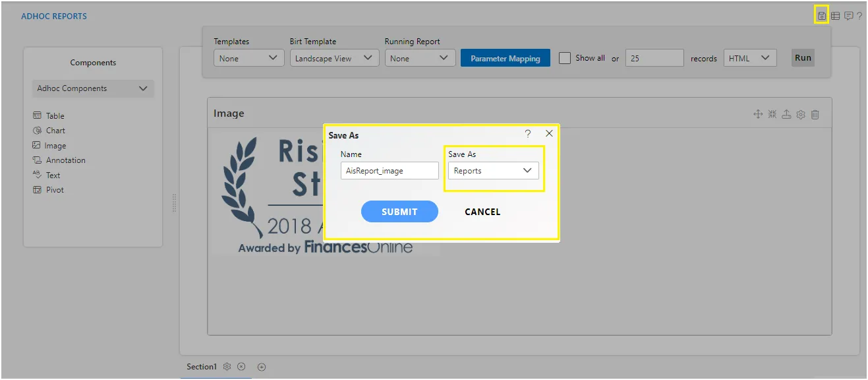Click the Submit button

pyautogui.click(x=399, y=212)
